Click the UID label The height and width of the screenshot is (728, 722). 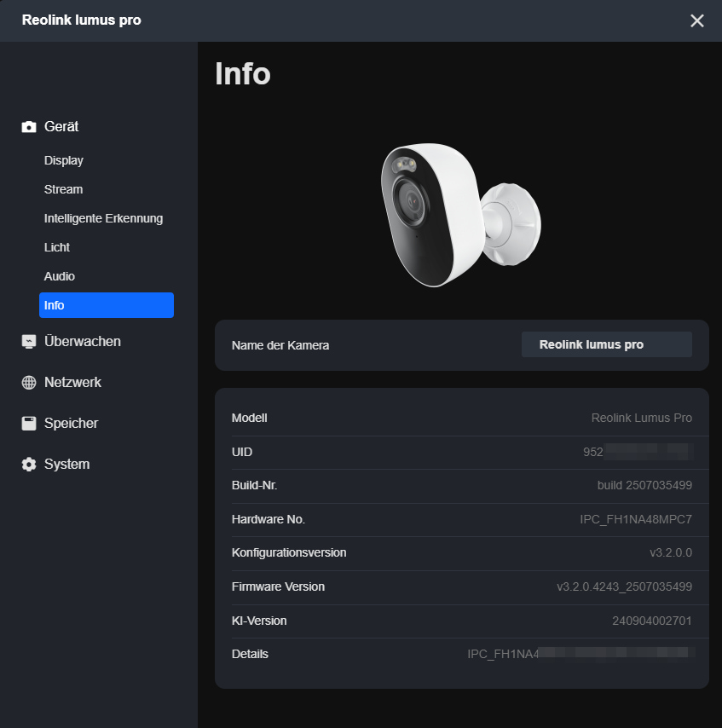pyautogui.click(x=242, y=452)
